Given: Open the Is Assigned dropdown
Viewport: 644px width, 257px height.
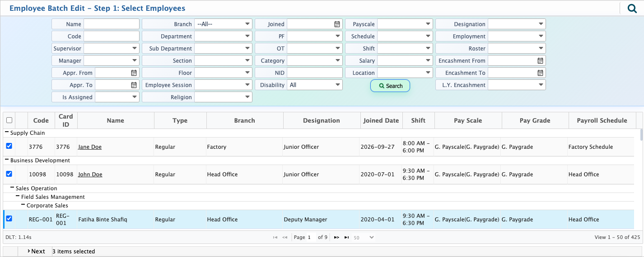Looking at the screenshot, I should click(x=117, y=97).
